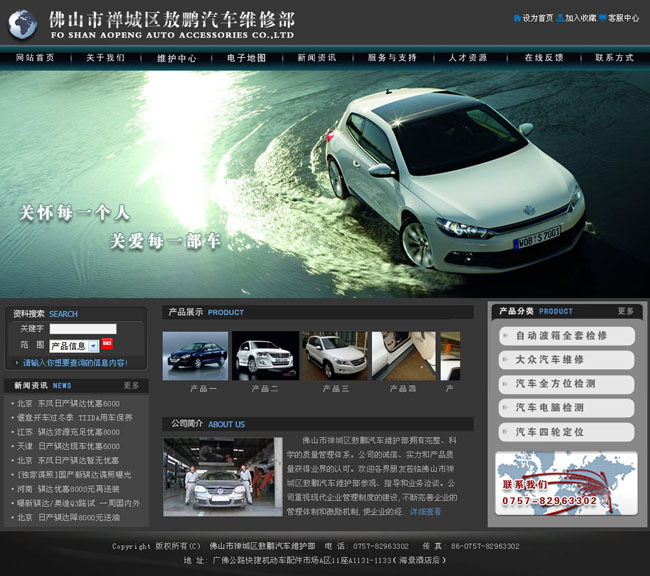
Task: Go to the 在线反馈 page
Action: coord(544,58)
